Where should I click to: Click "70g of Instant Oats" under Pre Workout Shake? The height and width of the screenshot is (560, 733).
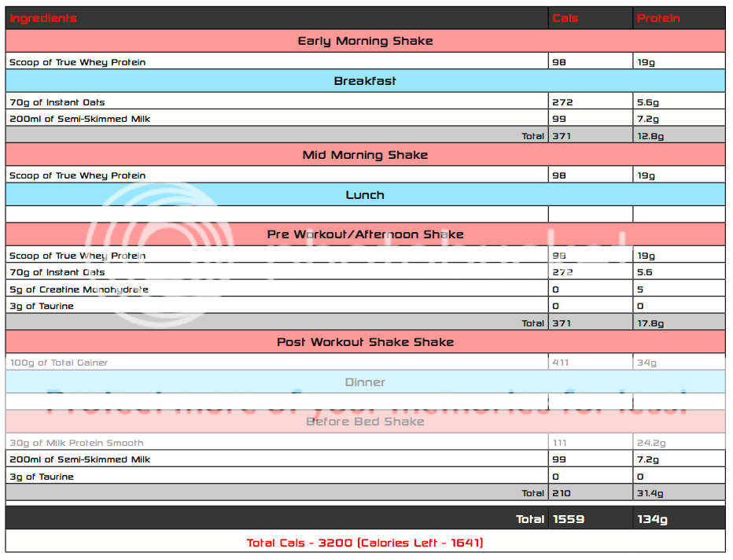click(57, 272)
